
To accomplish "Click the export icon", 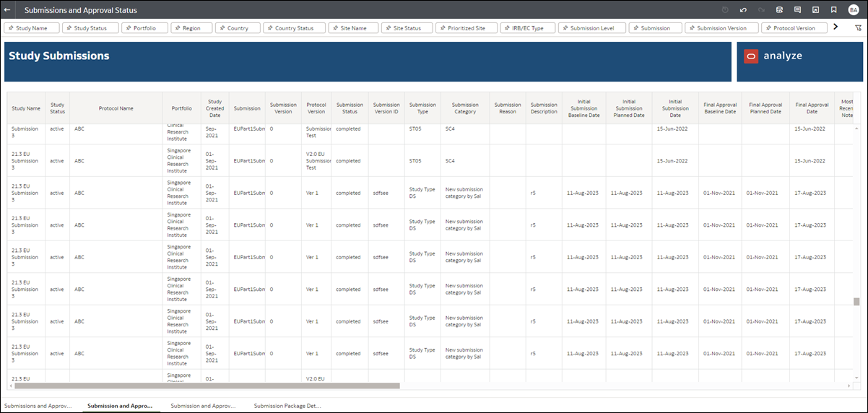I will click(x=815, y=10).
